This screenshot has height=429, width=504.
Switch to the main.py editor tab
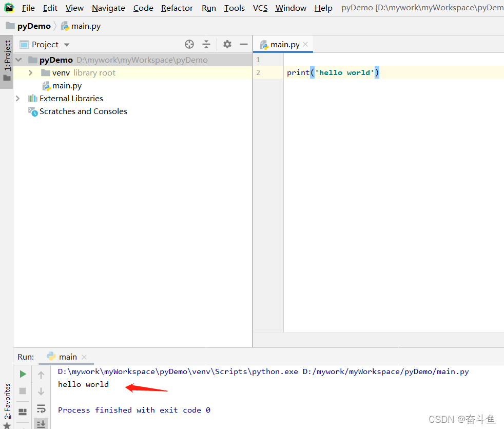(285, 44)
